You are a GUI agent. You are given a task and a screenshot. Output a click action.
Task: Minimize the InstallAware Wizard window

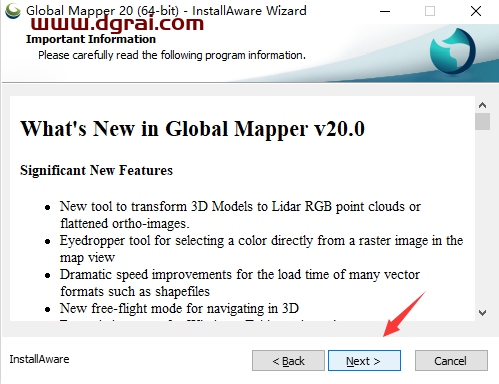tap(385, 11)
